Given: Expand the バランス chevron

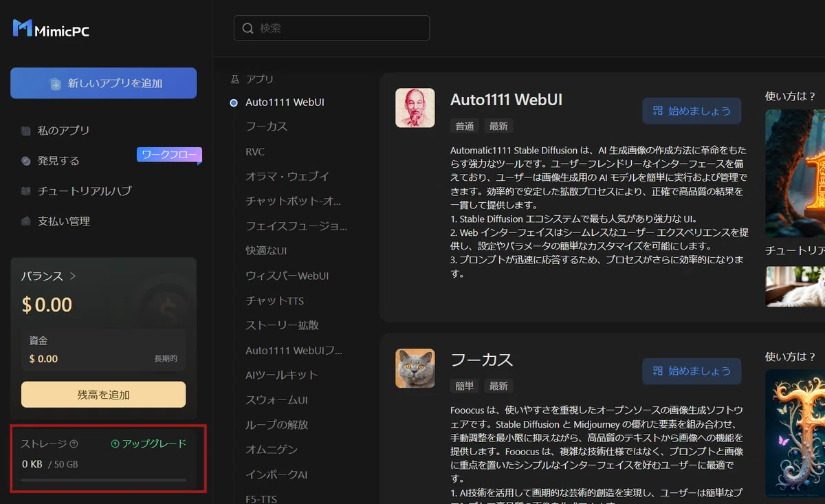Looking at the screenshot, I should pyautogui.click(x=73, y=276).
